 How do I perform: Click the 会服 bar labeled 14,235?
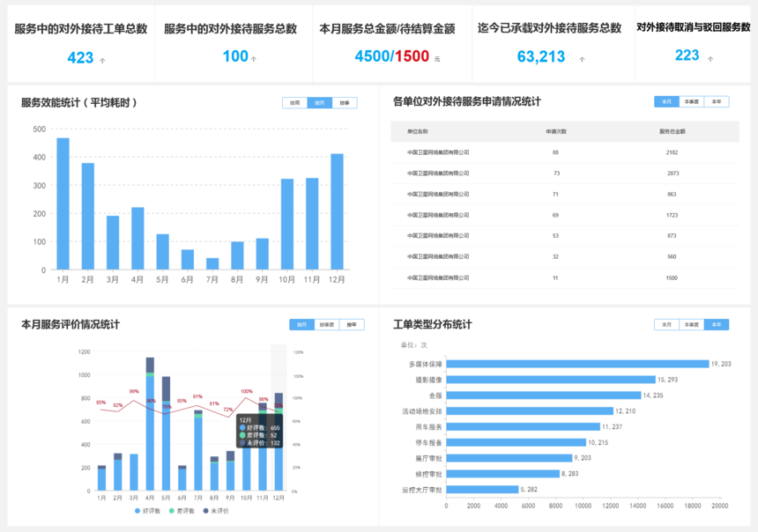click(543, 395)
